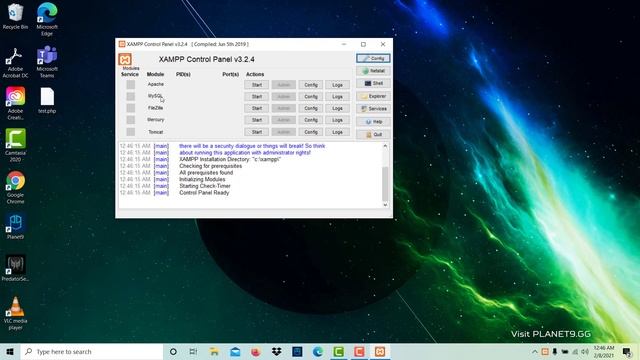Image resolution: width=640 pixels, height=360 pixels.
Task: Start the FileZilla module
Action: [x=257, y=109]
